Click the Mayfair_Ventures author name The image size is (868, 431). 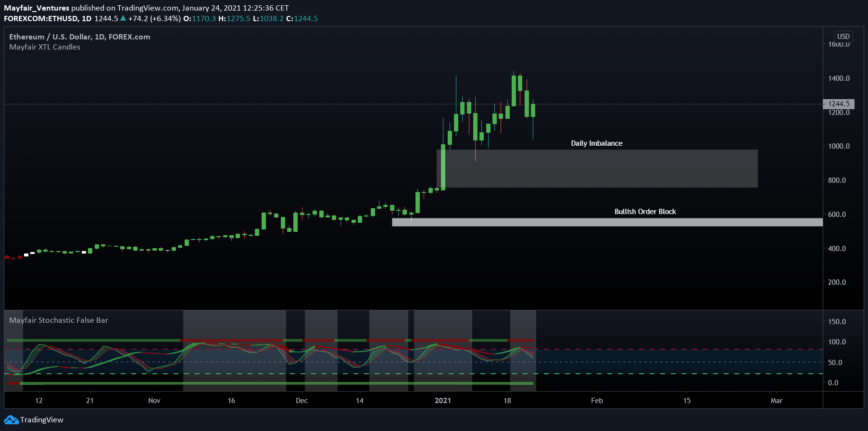pyautogui.click(x=37, y=8)
